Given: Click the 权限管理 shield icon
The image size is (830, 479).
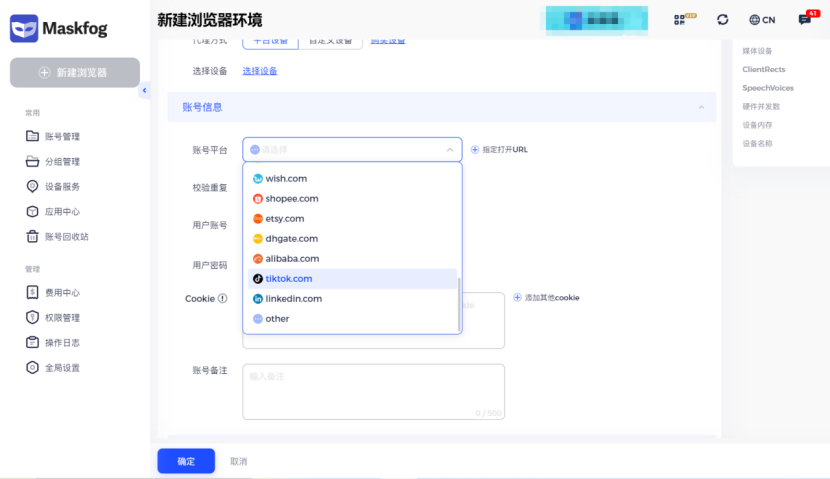Looking at the screenshot, I should [x=32, y=318].
